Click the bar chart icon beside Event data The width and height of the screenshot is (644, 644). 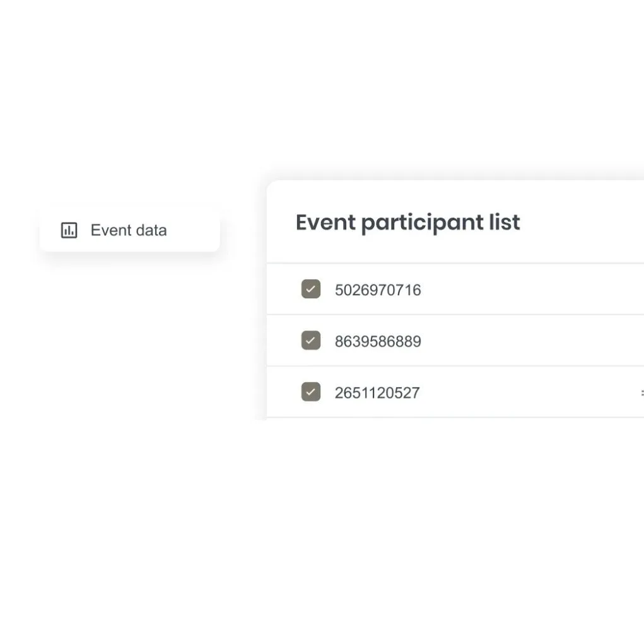pyautogui.click(x=69, y=230)
